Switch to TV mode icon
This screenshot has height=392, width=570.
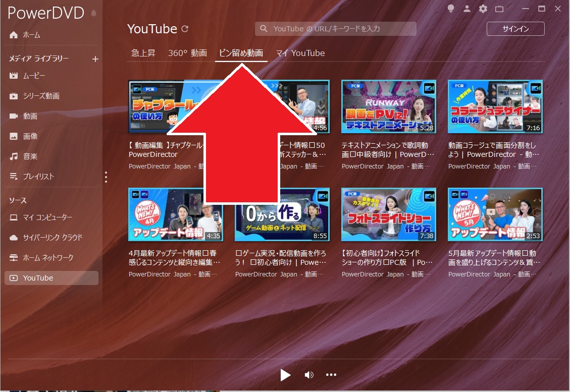499,9
